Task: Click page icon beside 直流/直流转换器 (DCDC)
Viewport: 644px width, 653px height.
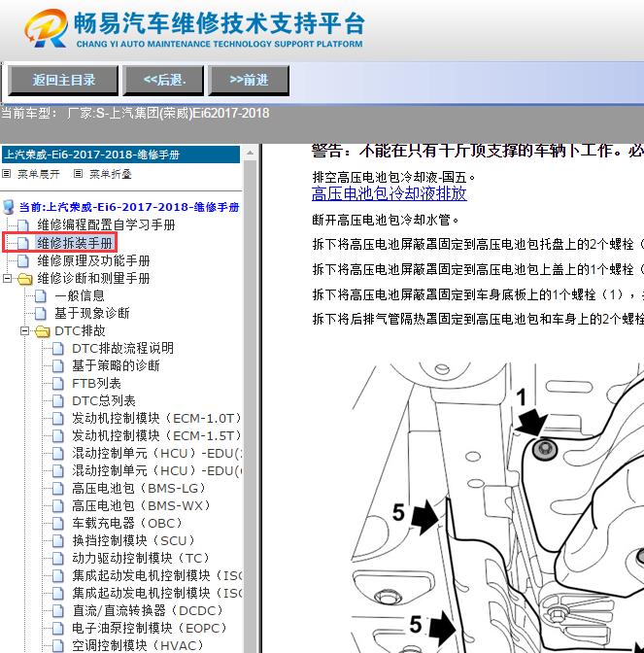Action: coord(58,611)
